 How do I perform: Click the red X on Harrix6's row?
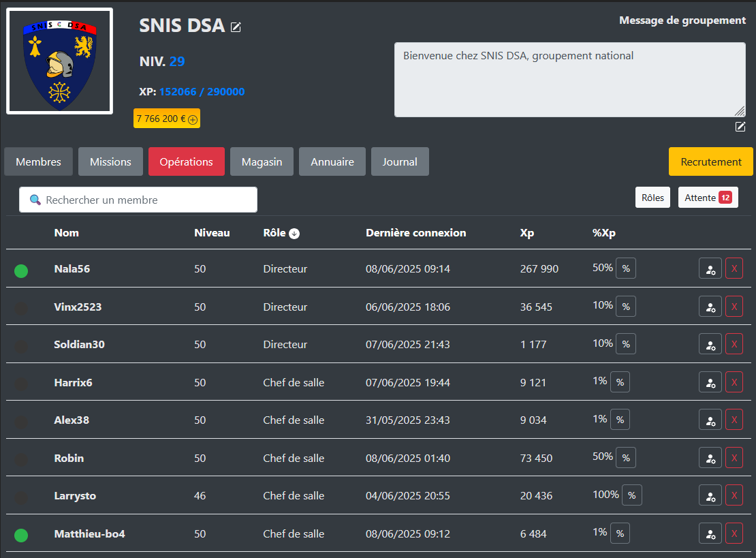coord(734,382)
